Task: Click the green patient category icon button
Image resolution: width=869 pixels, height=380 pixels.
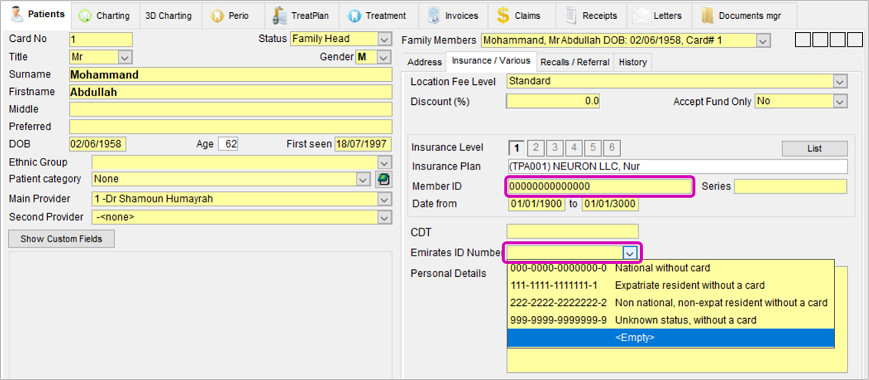Action: pyautogui.click(x=383, y=179)
